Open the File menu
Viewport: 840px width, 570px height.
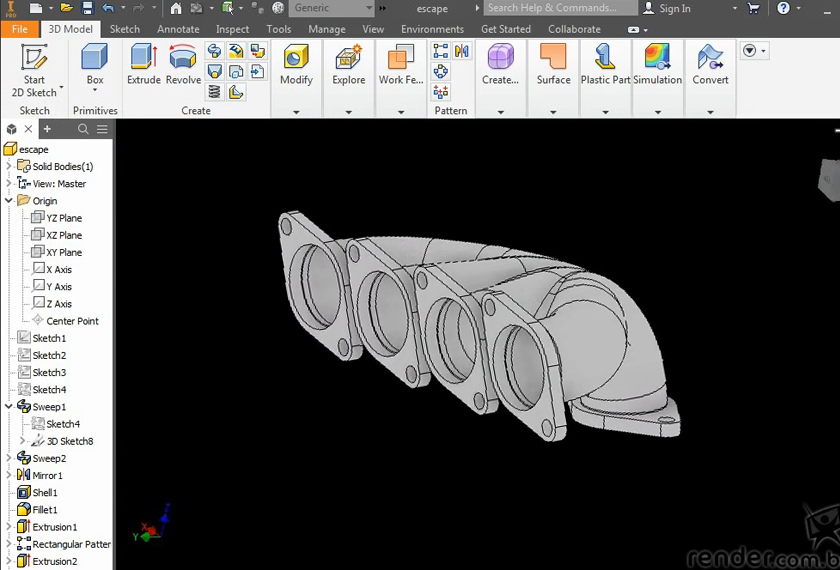[x=20, y=29]
